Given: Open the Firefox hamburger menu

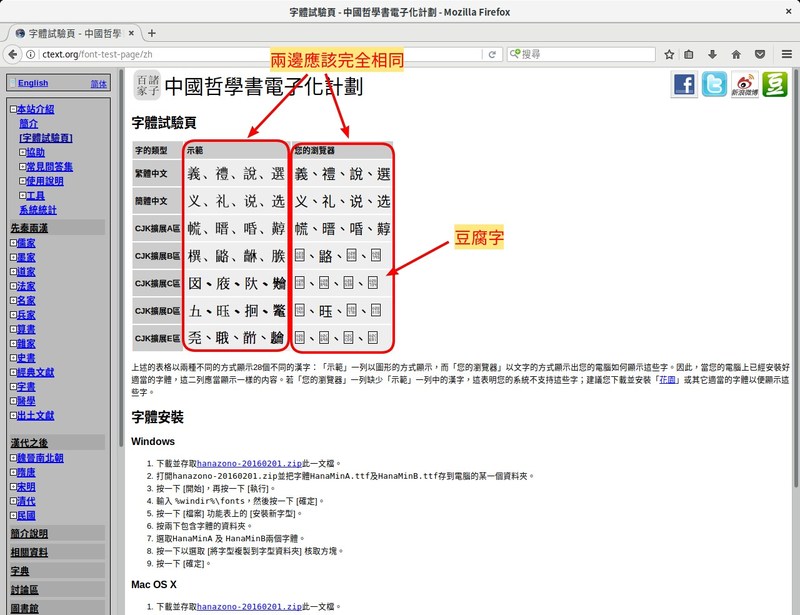Looking at the screenshot, I should [786, 54].
